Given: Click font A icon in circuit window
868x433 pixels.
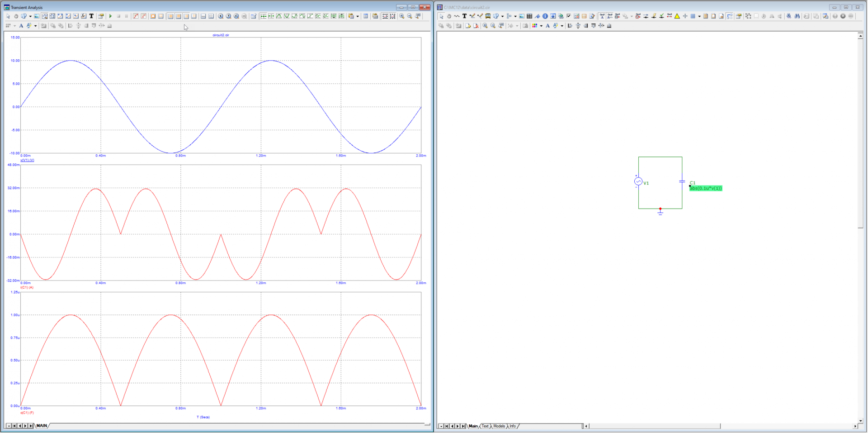Looking at the screenshot, I should pyautogui.click(x=547, y=26).
